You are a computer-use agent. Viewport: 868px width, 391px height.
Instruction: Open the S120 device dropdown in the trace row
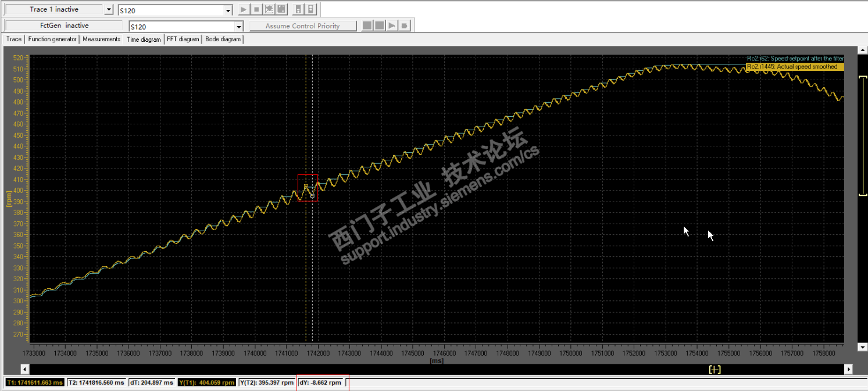(228, 11)
